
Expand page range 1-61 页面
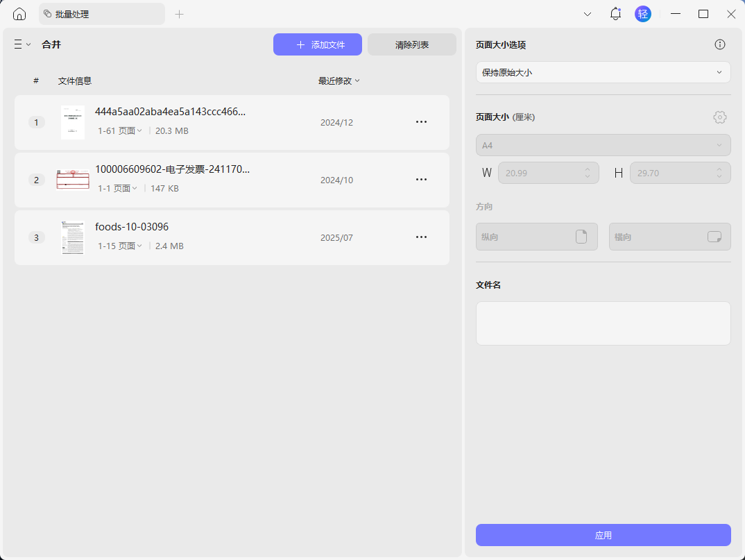(120, 130)
